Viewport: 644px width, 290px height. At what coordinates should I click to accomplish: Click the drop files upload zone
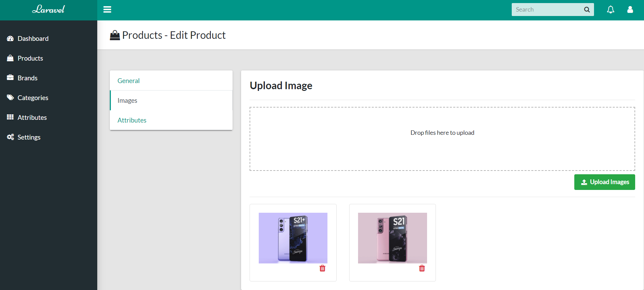pos(442,139)
